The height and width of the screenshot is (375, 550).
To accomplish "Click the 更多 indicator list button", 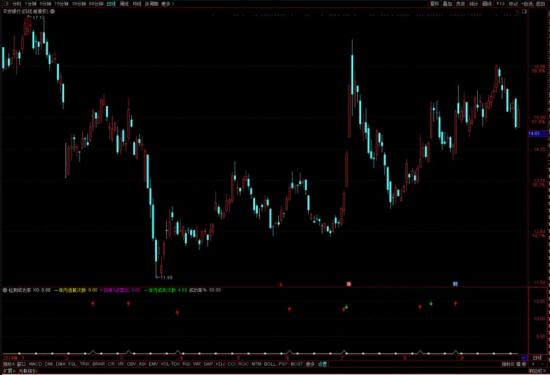I will pyautogui.click(x=310, y=364).
